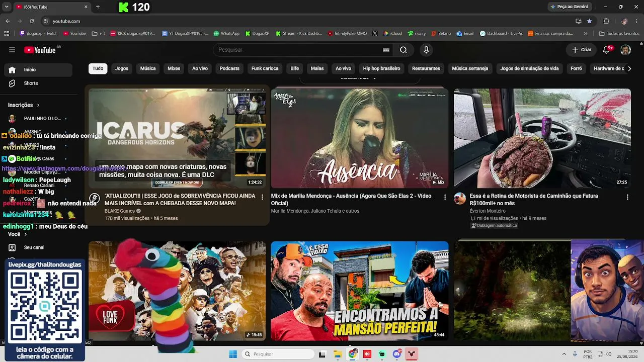This screenshot has height=362, width=644.
Task: Open more options for the ICARUS video
Action: 262,197
